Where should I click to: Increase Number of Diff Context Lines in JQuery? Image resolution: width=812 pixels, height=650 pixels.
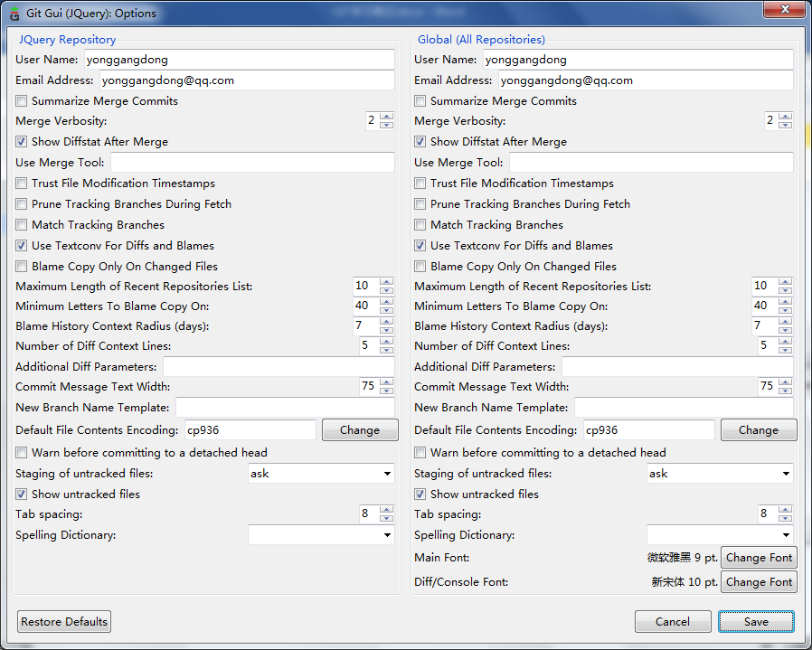coord(386,342)
